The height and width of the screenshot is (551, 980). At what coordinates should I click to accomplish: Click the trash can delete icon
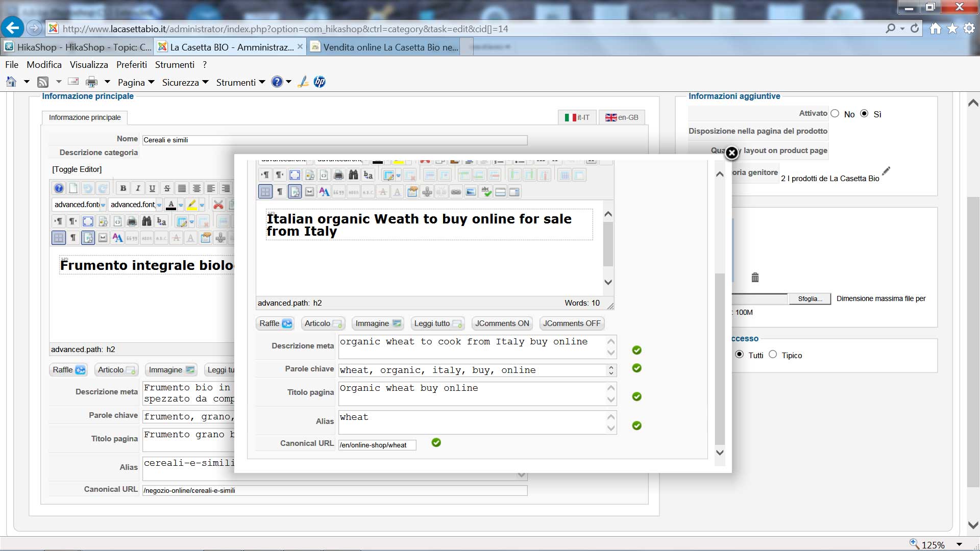755,278
